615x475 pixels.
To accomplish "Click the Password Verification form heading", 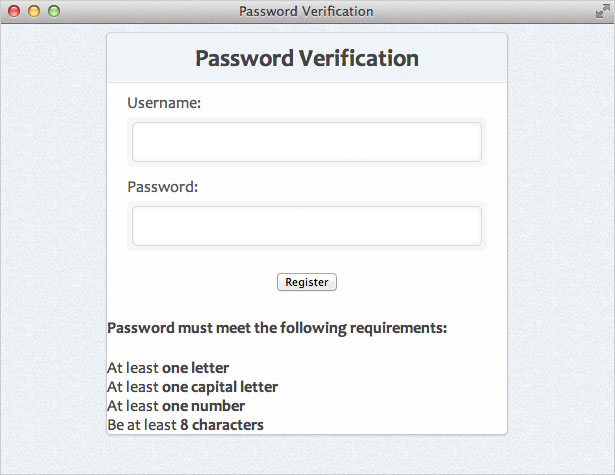I will (307, 58).
